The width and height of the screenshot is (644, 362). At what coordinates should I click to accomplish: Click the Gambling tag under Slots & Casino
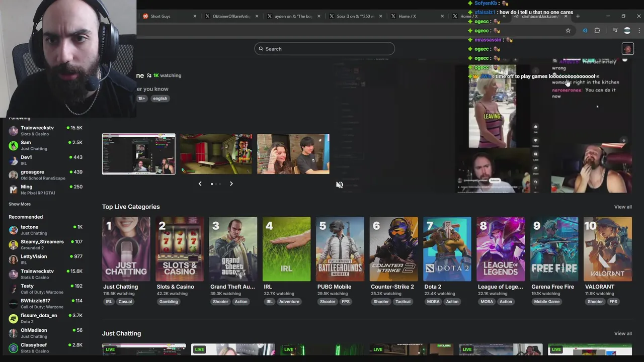169,302
